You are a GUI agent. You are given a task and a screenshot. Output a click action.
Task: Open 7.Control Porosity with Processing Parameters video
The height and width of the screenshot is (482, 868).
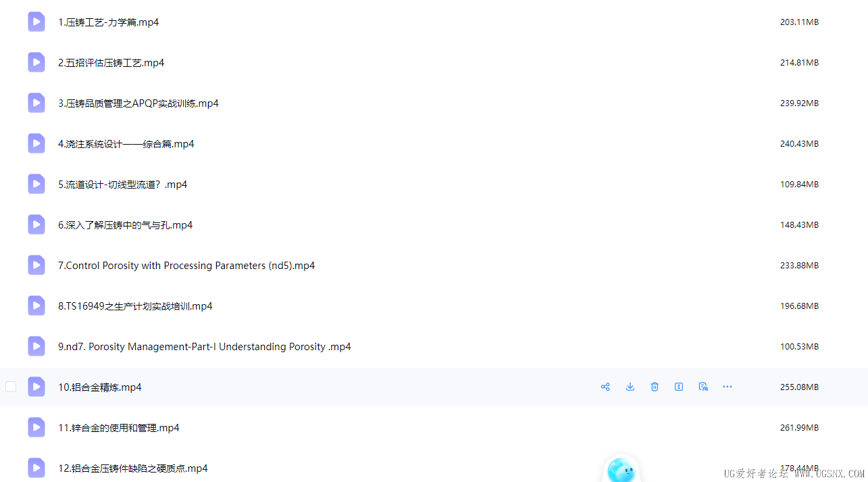point(186,266)
